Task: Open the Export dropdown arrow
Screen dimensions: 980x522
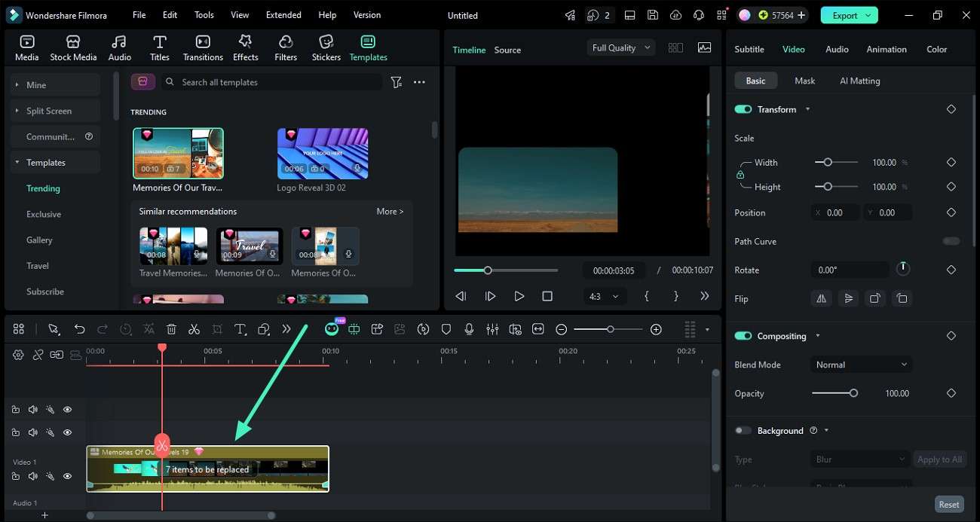Action: pos(869,15)
